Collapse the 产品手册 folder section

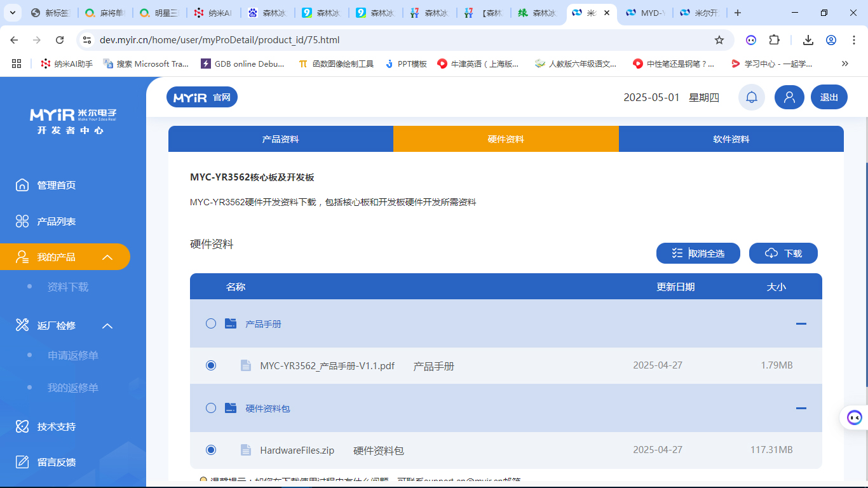[801, 323]
